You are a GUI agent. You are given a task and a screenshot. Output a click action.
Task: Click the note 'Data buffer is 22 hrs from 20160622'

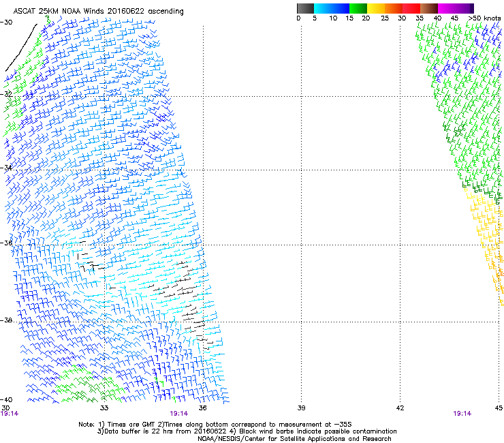[166, 431]
